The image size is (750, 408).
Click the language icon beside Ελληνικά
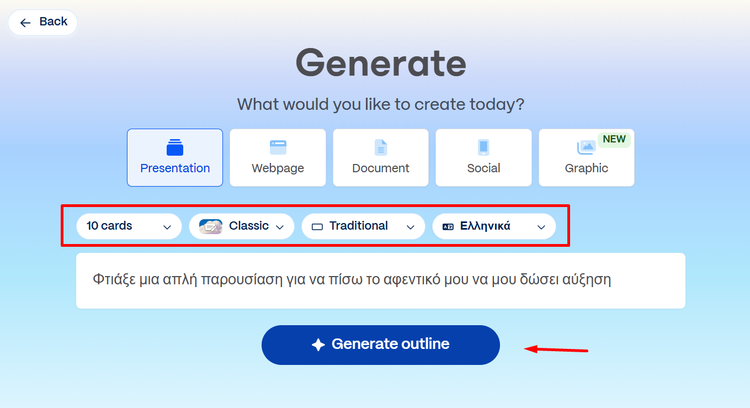[447, 227]
